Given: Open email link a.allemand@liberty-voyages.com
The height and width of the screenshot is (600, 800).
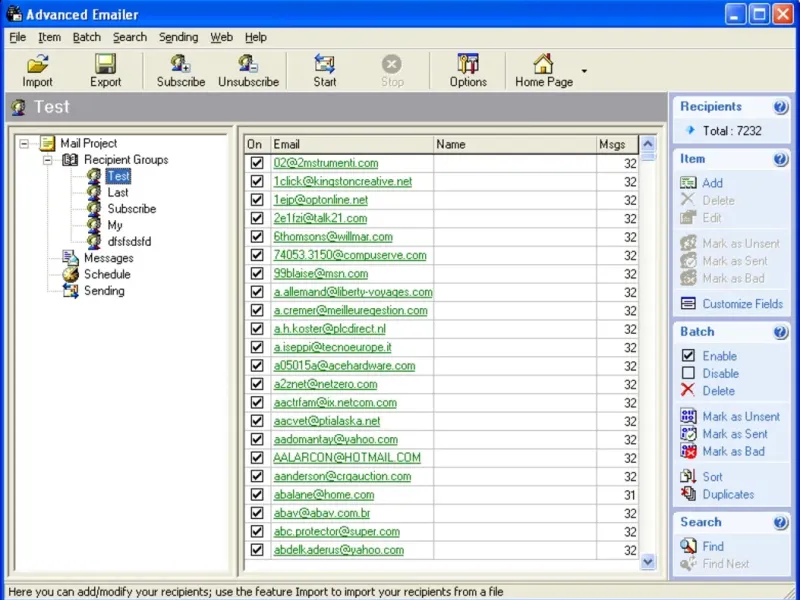Looking at the screenshot, I should (353, 292).
